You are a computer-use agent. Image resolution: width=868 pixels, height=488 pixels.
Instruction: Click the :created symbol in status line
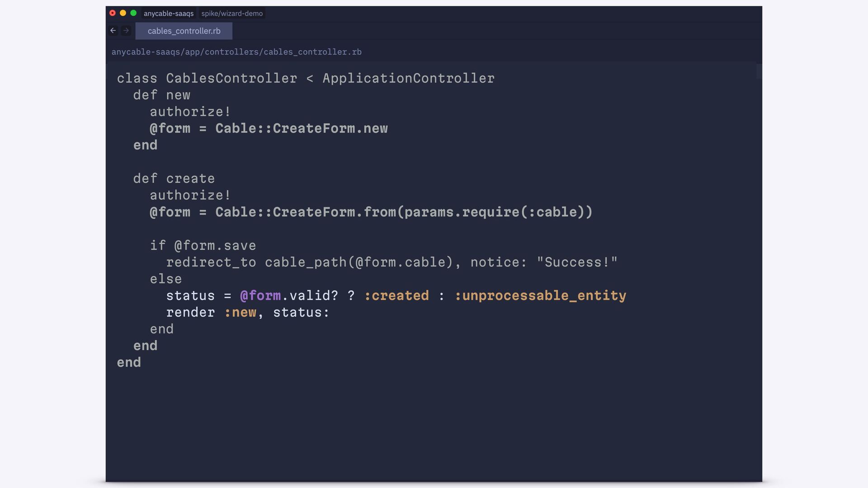coord(396,296)
